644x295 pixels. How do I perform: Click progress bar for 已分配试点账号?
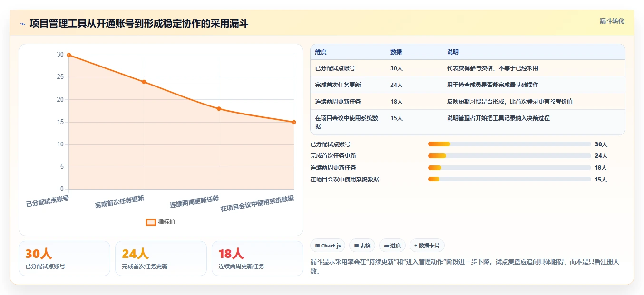pyautogui.click(x=509, y=144)
